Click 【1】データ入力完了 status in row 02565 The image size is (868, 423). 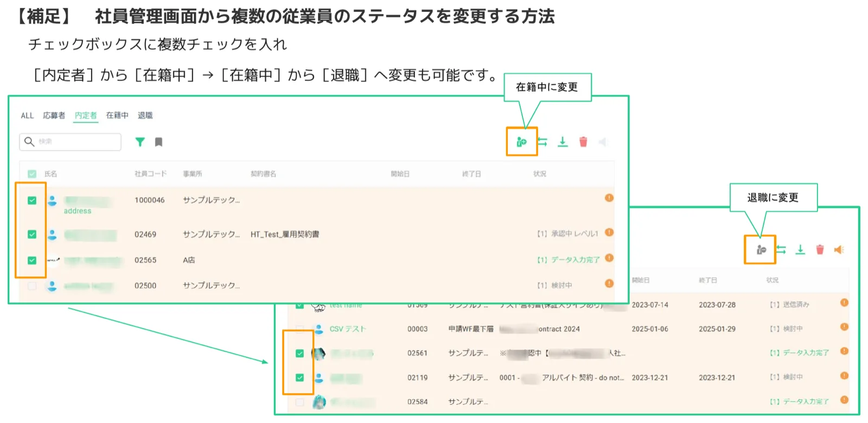pyautogui.click(x=569, y=260)
